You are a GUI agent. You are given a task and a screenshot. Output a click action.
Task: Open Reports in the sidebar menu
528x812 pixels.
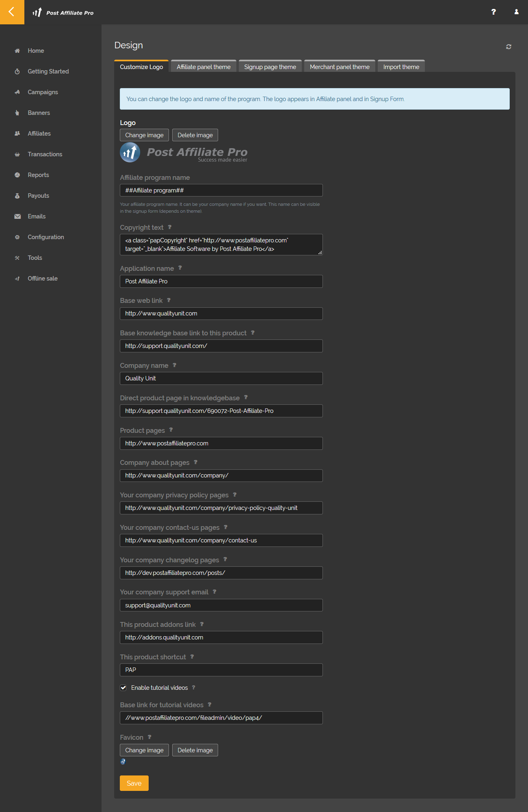tap(38, 175)
